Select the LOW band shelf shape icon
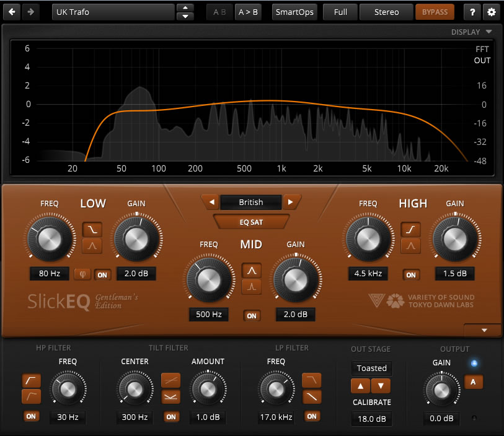504x436 pixels. (92, 229)
